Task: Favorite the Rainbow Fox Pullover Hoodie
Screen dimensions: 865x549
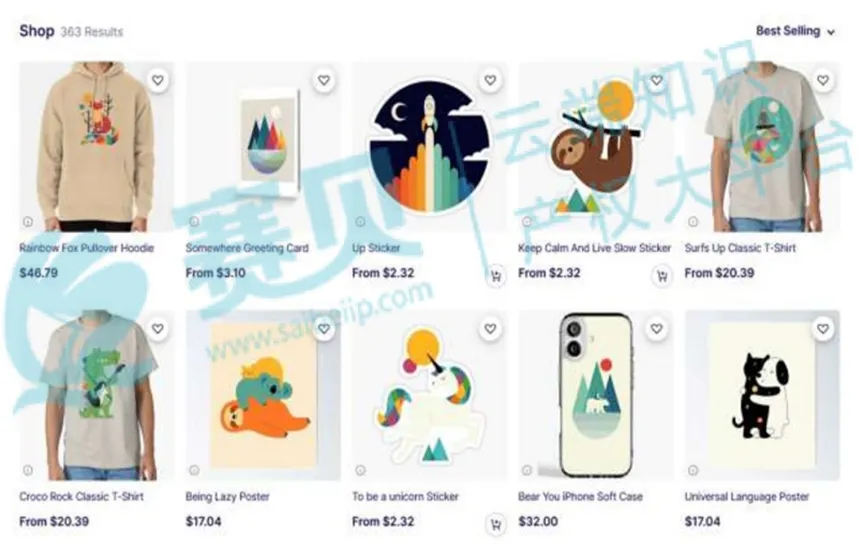Action: pyautogui.click(x=158, y=81)
